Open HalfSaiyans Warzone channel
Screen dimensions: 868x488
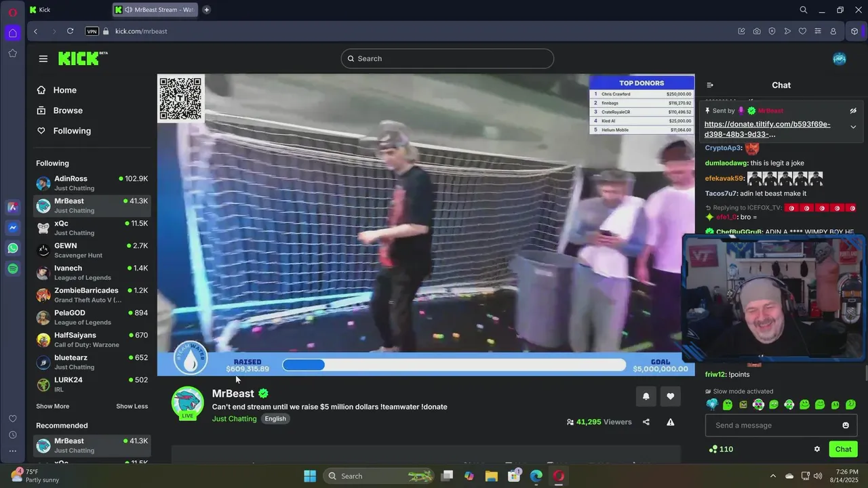[x=92, y=340]
